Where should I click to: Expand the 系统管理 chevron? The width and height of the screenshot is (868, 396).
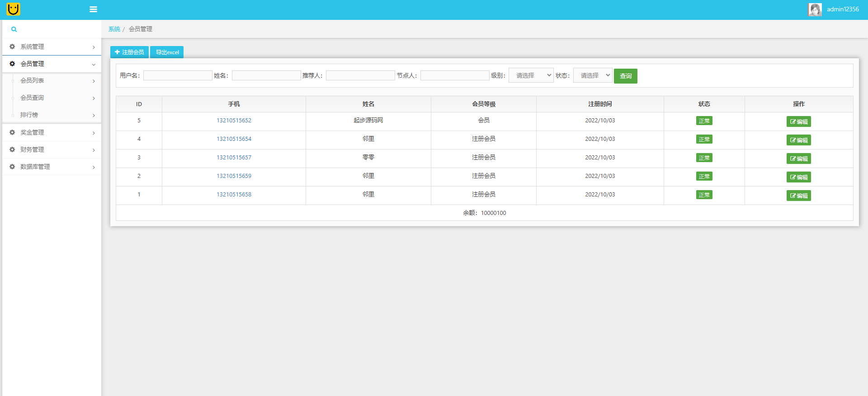(94, 47)
